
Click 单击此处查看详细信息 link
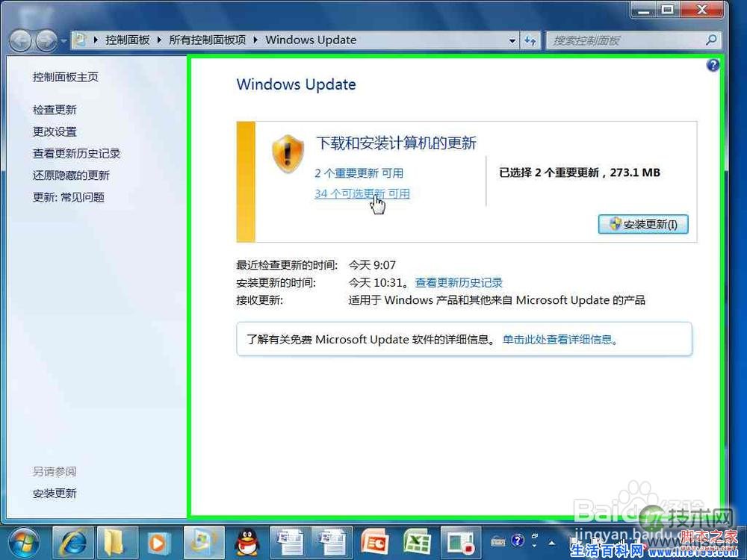pyautogui.click(x=560, y=340)
